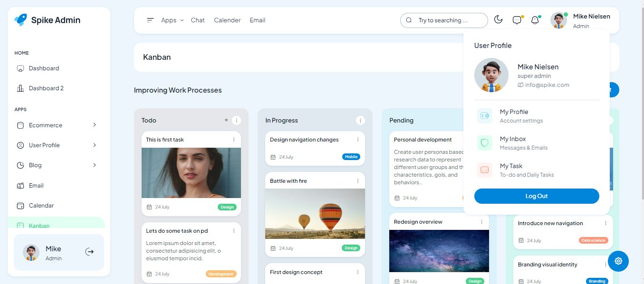Expand the Apps dropdown in header
The height and width of the screenshot is (284, 644).
tap(172, 20)
